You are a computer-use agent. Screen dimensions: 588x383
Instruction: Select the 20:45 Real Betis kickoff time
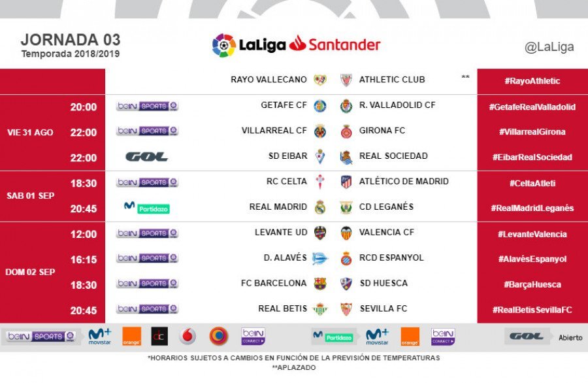click(84, 310)
